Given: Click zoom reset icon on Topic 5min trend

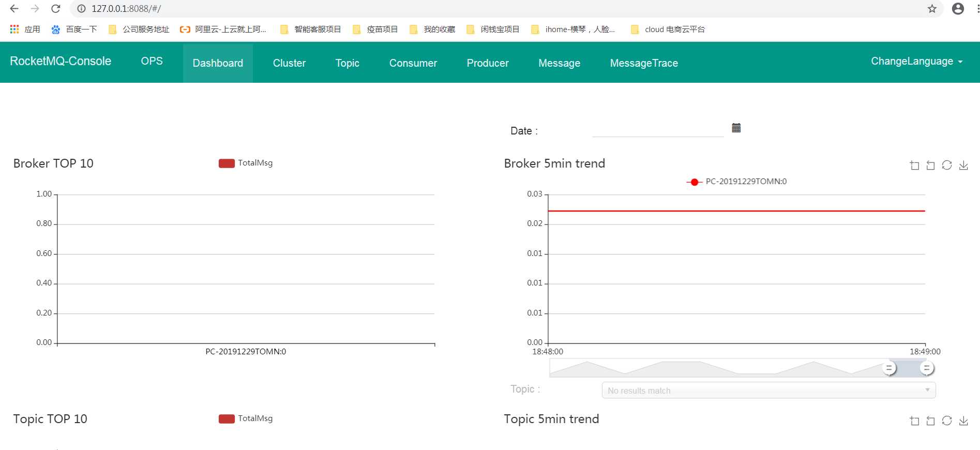Looking at the screenshot, I should tap(930, 421).
